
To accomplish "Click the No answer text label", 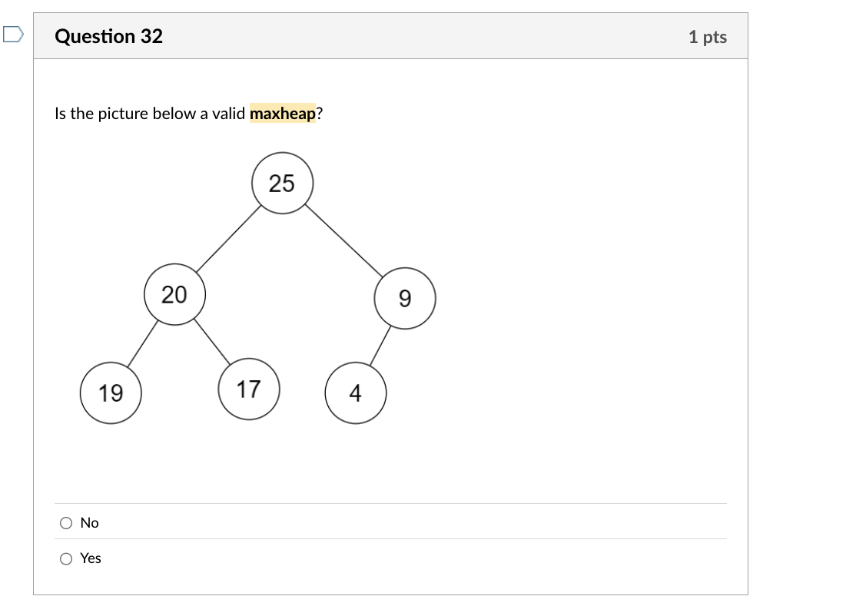I will pos(88,522).
